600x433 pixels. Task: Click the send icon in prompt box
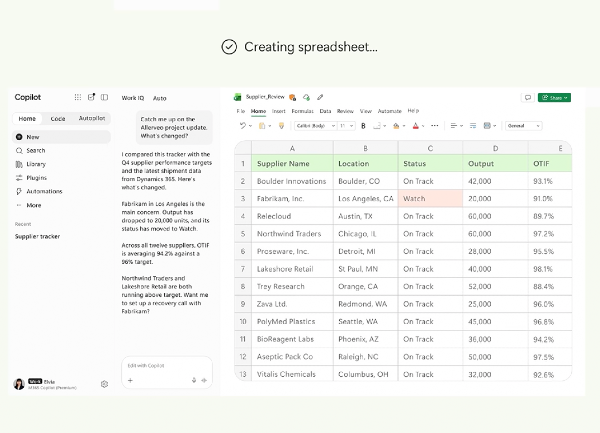pos(204,380)
